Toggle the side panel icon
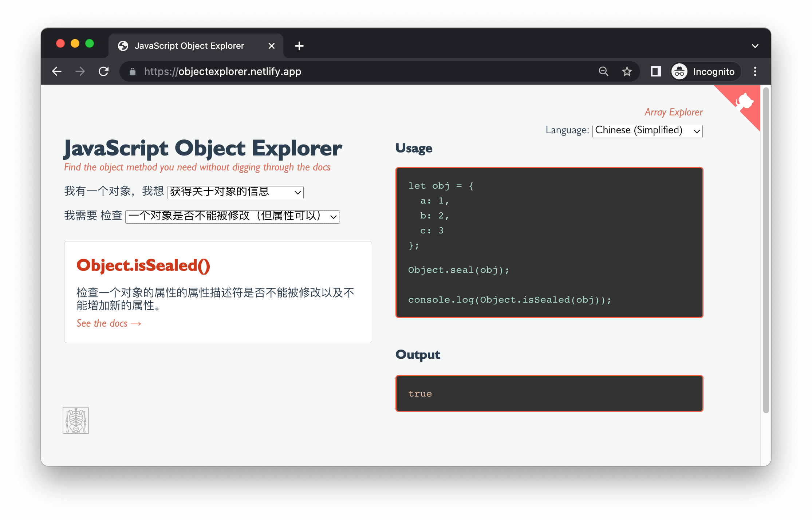The image size is (812, 520). (656, 71)
